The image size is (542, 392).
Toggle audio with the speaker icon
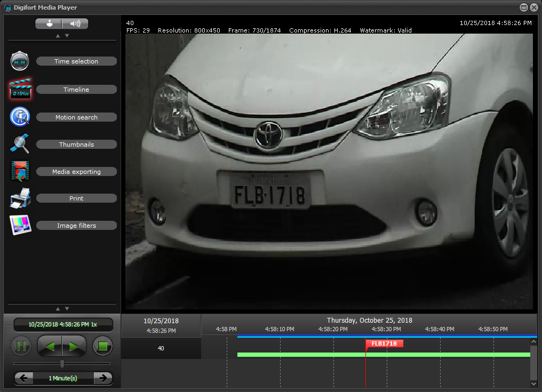[75, 23]
